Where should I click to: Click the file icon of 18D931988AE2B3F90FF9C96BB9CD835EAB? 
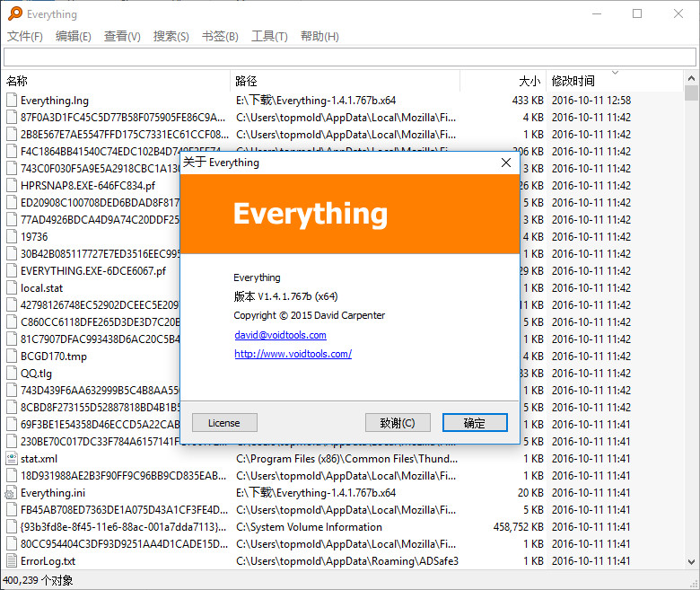pyautogui.click(x=12, y=476)
